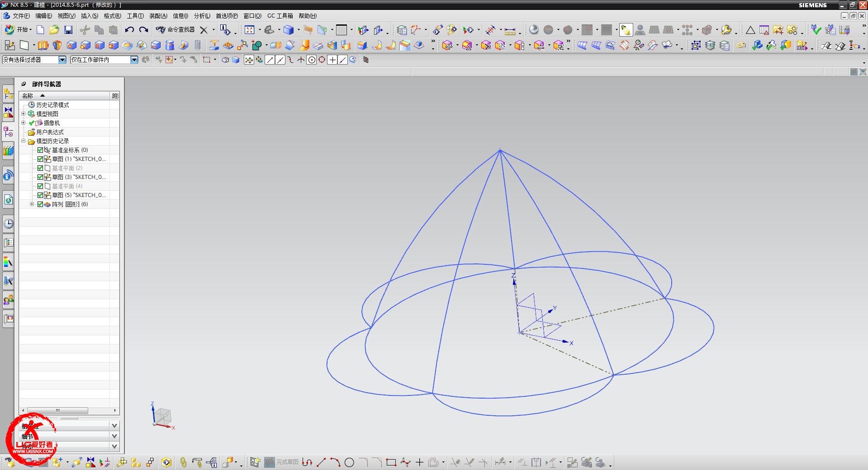The height and width of the screenshot is (470, 868).
Task: Click the New file icon
Action: pyautogui.click(x=40, y=30)
